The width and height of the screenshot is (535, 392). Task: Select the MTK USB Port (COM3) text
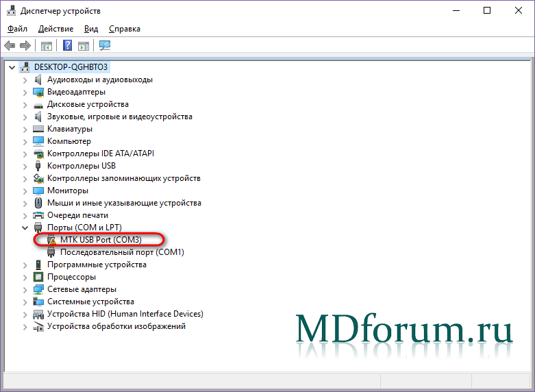(x=101, y=240)
